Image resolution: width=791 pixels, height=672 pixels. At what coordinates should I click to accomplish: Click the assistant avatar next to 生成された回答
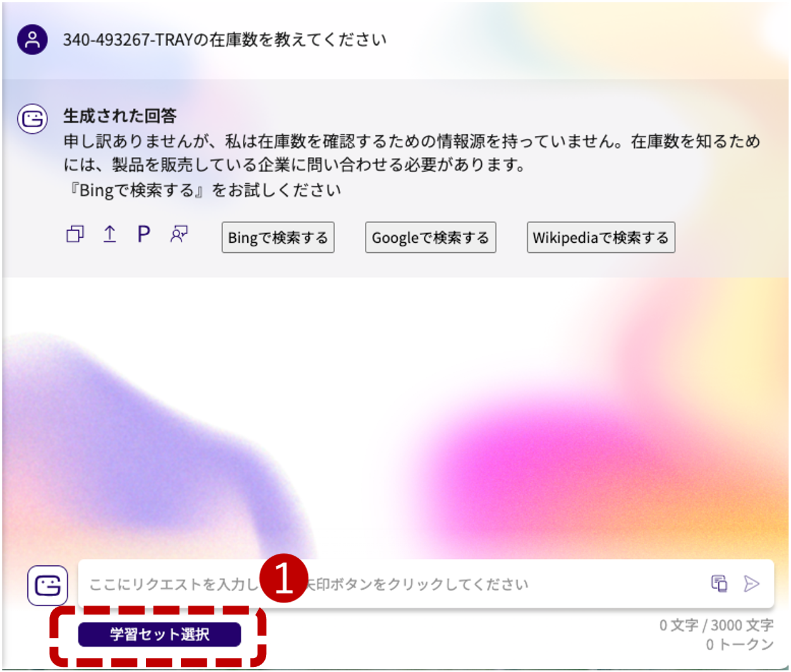[32, 119]
